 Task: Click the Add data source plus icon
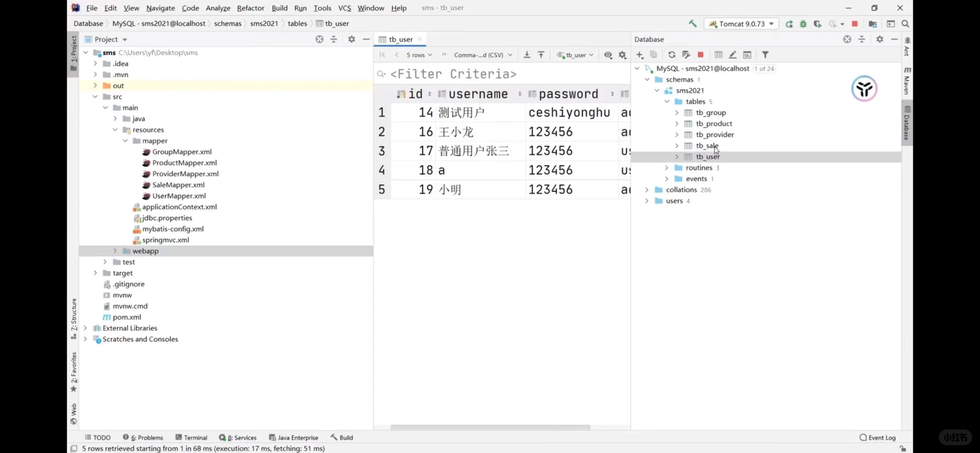click(x=639, y=55)
